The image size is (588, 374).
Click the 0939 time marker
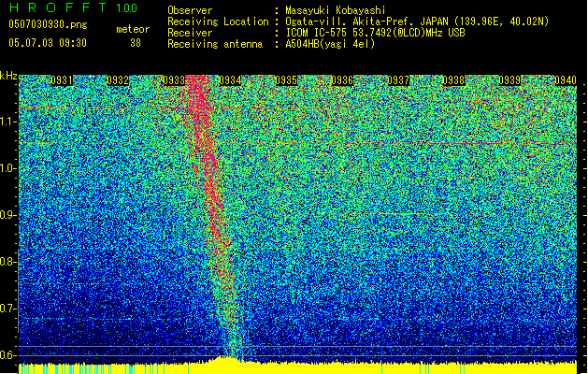coord(510,80)
